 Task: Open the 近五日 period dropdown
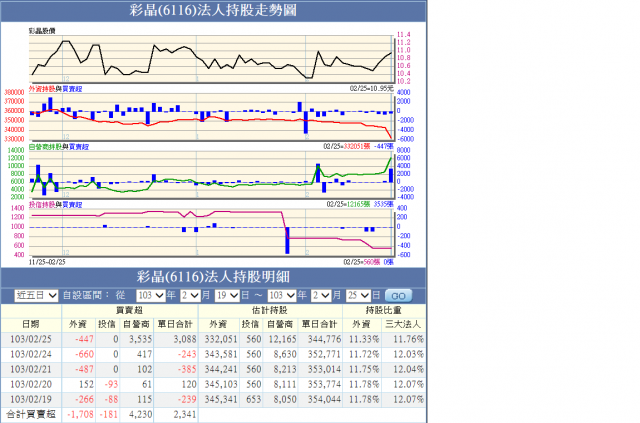point(36,295)
